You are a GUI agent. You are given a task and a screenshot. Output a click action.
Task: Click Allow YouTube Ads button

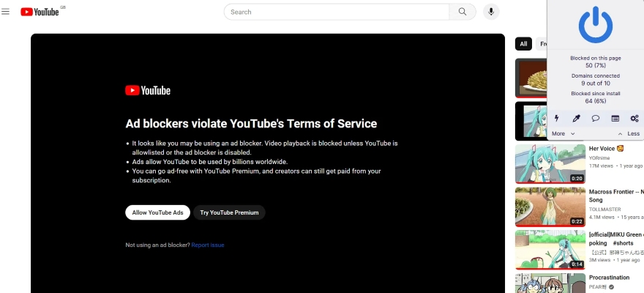coord(157,212)
